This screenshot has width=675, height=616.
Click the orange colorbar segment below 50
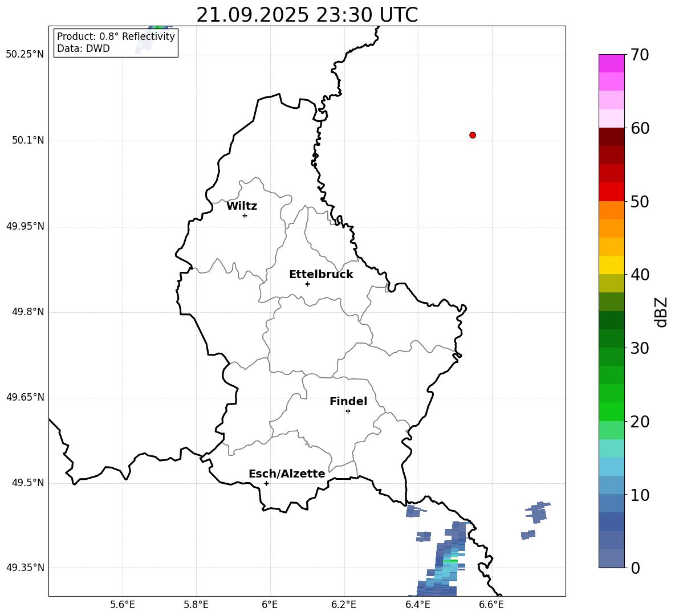(x=611, y=210)
